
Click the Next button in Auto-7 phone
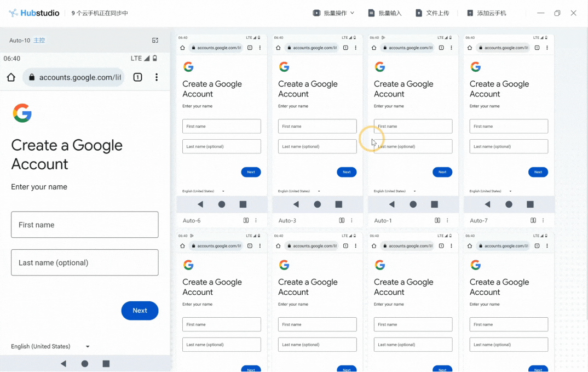(x=538, y=172)
